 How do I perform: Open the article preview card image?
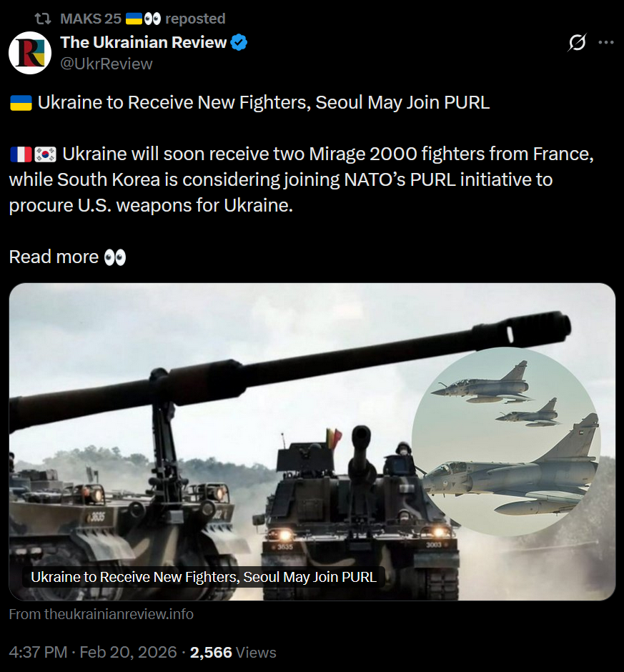coord(312,441)
